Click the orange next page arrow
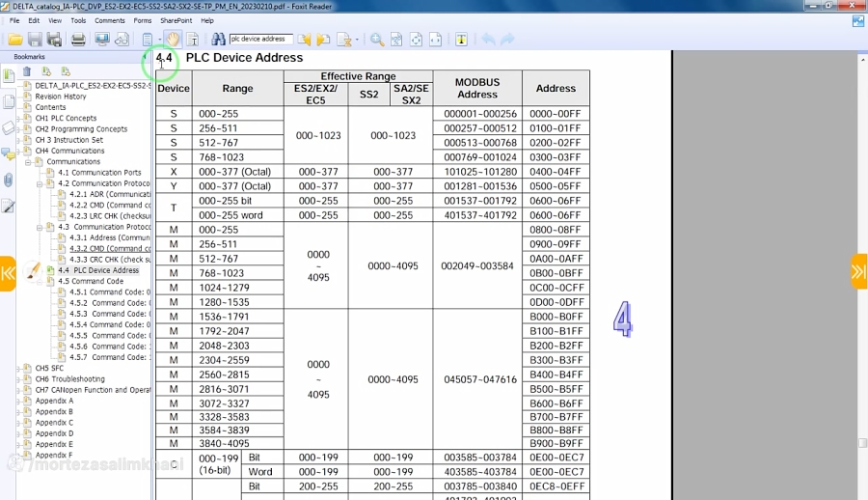 [x=858, y=272]
